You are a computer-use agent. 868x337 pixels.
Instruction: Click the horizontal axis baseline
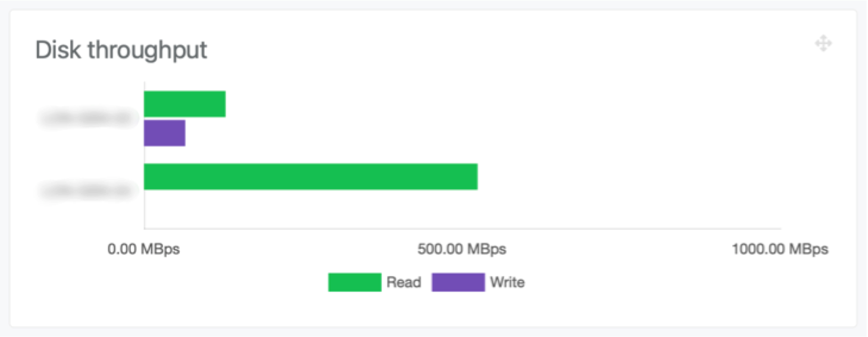tap(462, 228)
